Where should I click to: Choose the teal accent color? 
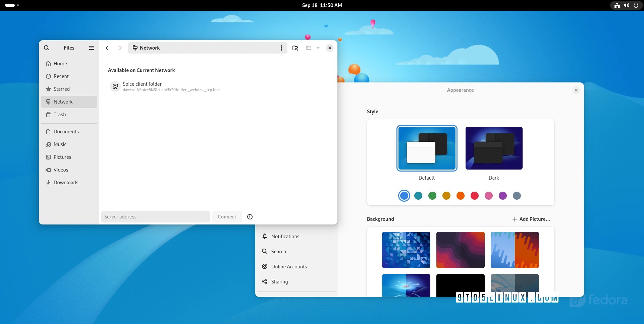click(x=418, y=196)
